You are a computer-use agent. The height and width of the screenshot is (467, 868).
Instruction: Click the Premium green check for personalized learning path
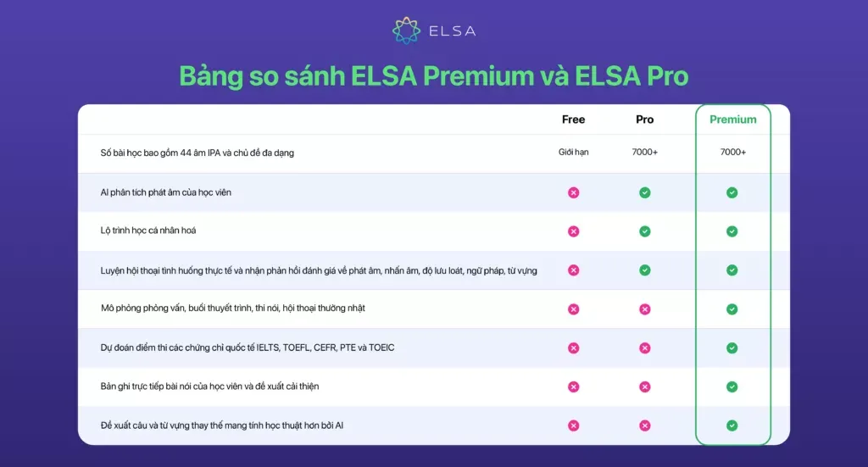(732, 231)
